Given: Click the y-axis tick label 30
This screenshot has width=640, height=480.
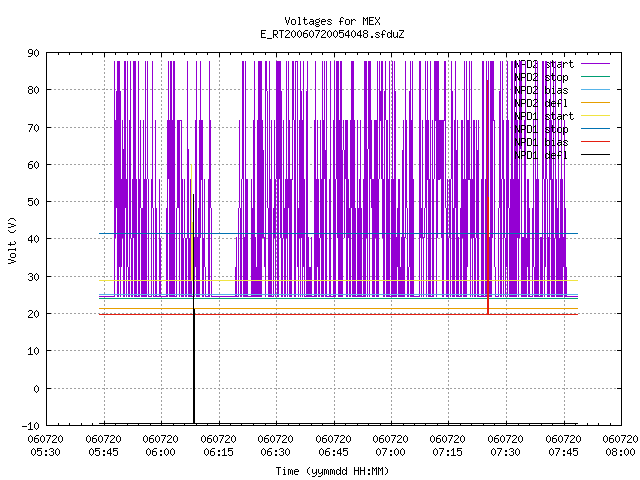Looking at the screenshot, I should pos(33,277).
